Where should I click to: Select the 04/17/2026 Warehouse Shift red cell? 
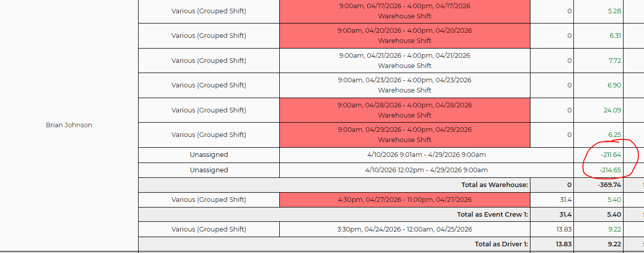(405, 11)
